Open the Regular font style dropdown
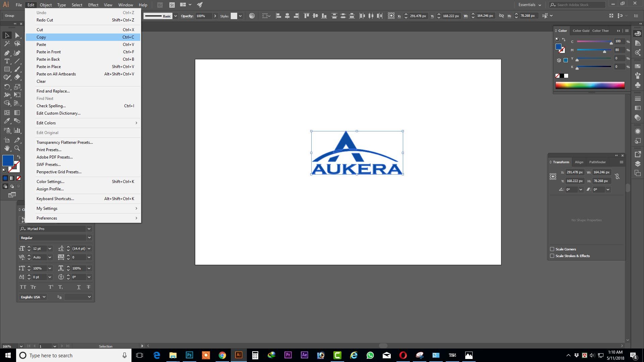This screenshot has width=644, height=362. coord(89,238)
